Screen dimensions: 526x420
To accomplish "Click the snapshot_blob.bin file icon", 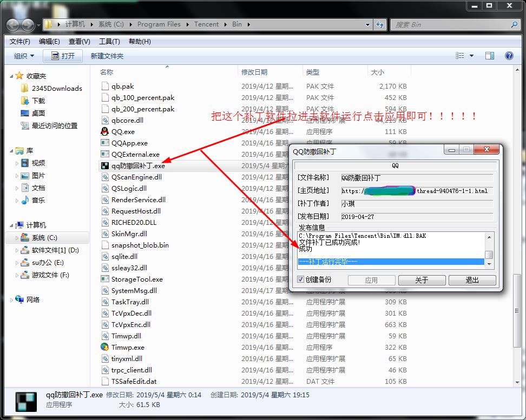I will coord(105,245).
